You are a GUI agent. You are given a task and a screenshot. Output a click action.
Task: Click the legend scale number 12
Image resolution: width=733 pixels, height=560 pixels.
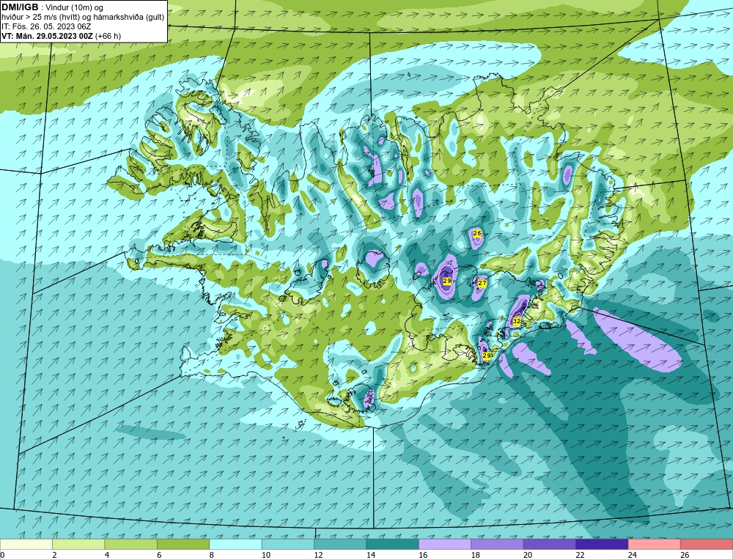[x=318, y=555]
